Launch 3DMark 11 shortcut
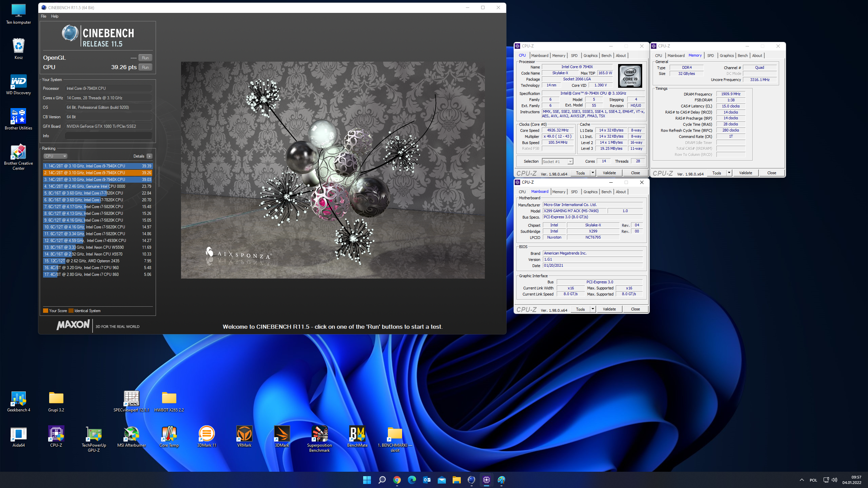The width and height of the screenshot is (868, 488). (x=207, y=437)
